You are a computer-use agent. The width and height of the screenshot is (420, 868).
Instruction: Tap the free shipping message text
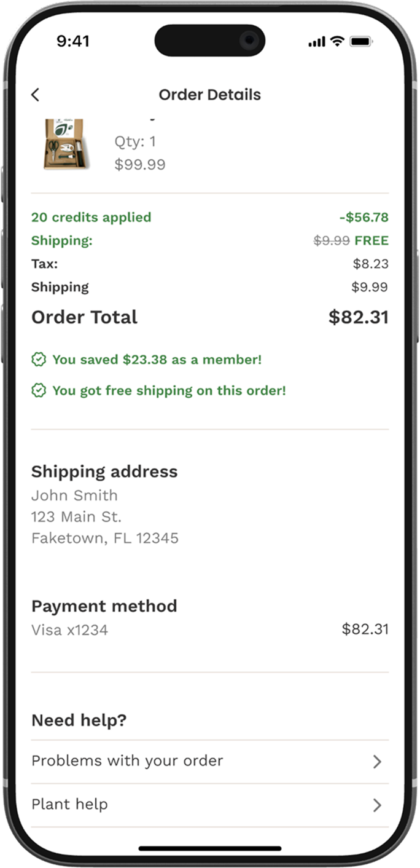pos(169,390)
